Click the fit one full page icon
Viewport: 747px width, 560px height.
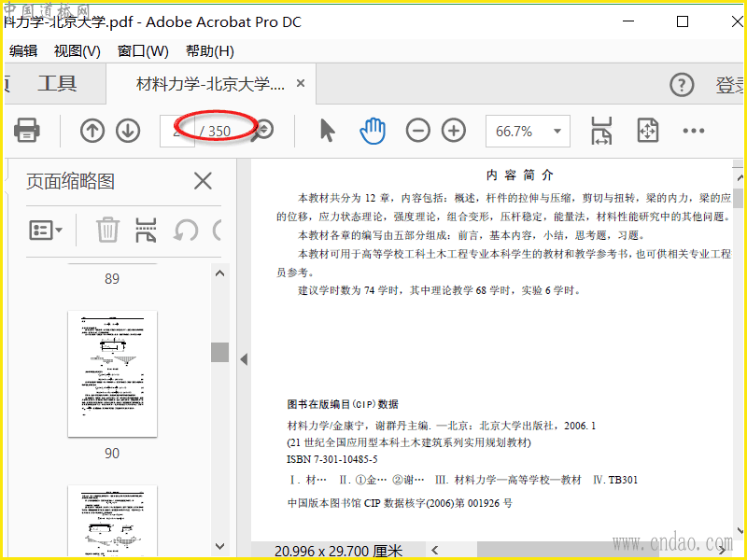coord(647,131)
